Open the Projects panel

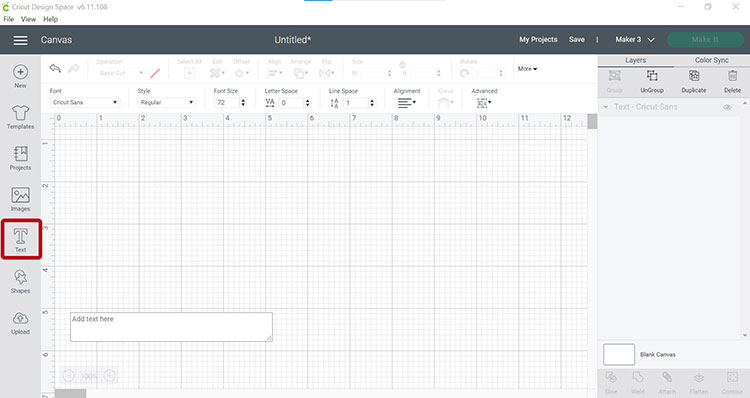[x=20, y=158]
